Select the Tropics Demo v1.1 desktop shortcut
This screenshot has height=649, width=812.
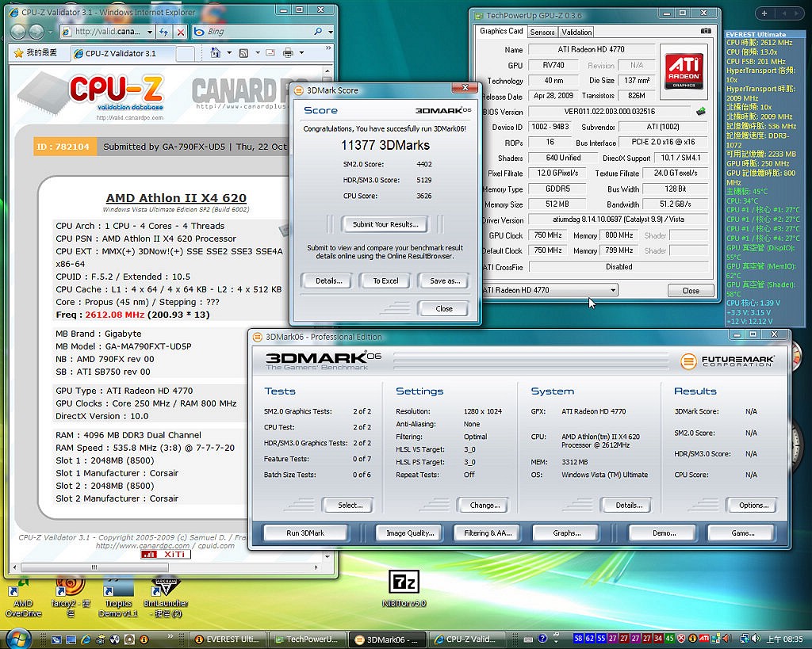(x=118, y=597)
